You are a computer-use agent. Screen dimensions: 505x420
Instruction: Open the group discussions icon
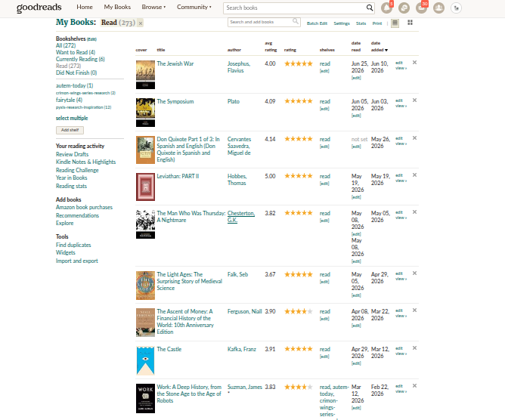click(404, 8)
